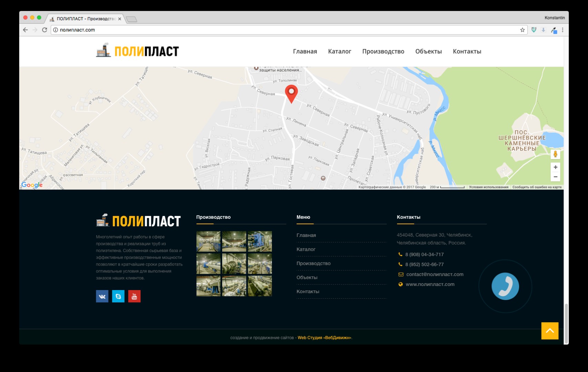Click the Web Студия «ВебДивижн» link
This screenshot has width=588, height=372.
pyautogui.click(x=324, y=338)
